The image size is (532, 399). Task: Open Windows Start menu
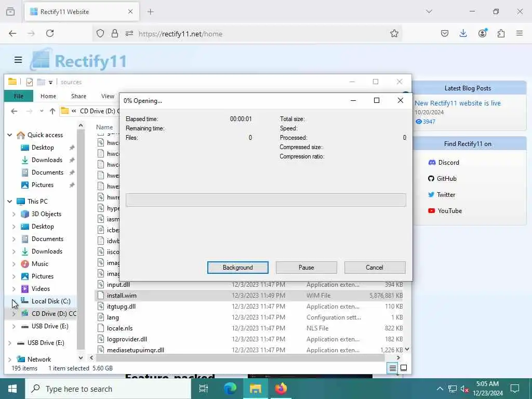tap(12, 389)
